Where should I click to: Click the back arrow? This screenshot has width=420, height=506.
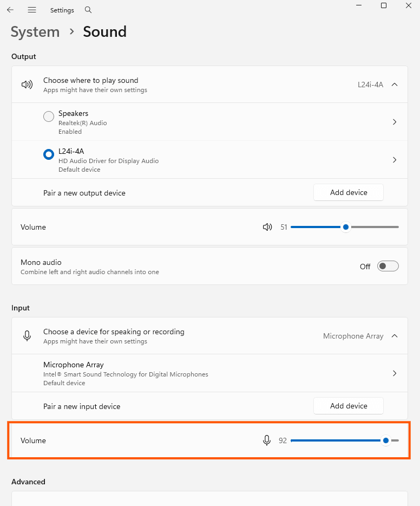pyautogui.click(x=10, y=10)
